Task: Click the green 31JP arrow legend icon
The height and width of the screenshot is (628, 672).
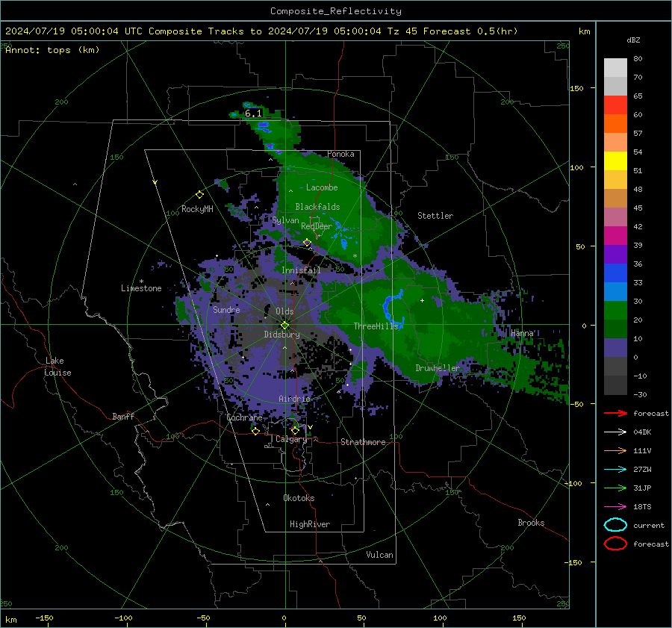Action: 615,488
